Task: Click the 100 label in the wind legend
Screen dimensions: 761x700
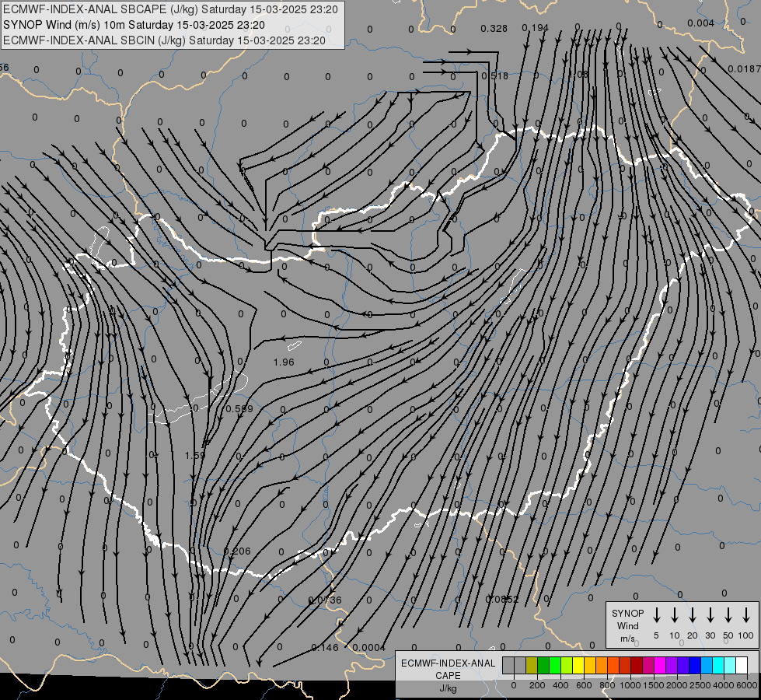Action: (746, 635)
